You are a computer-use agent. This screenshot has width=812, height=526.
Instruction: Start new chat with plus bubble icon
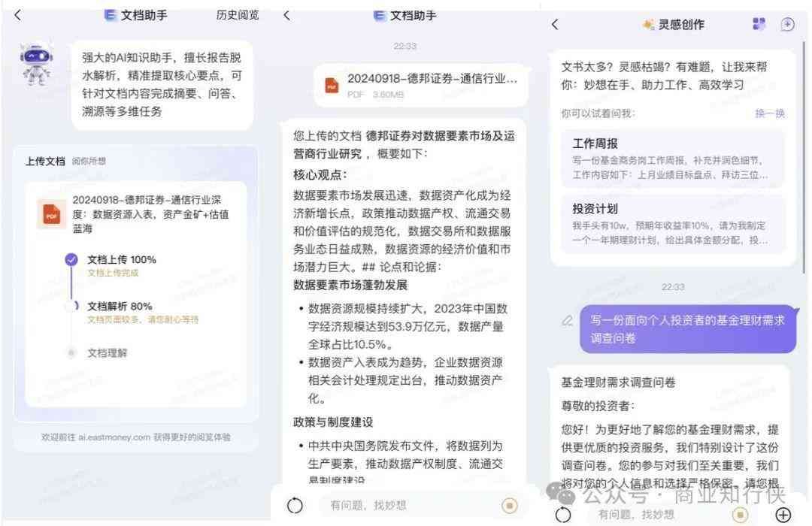[787, 24]
